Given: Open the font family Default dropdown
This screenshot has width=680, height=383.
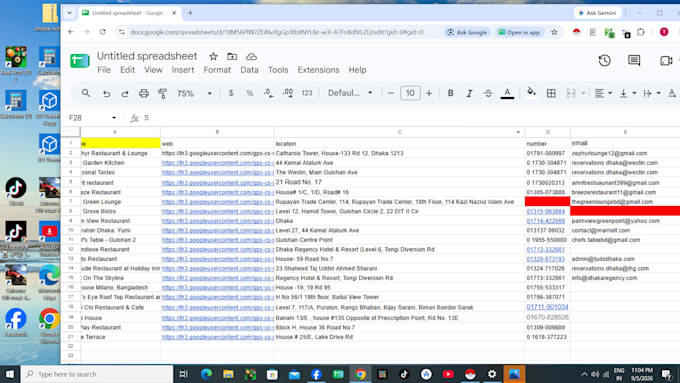Looking at the screenshot, I should pos(350,93).
